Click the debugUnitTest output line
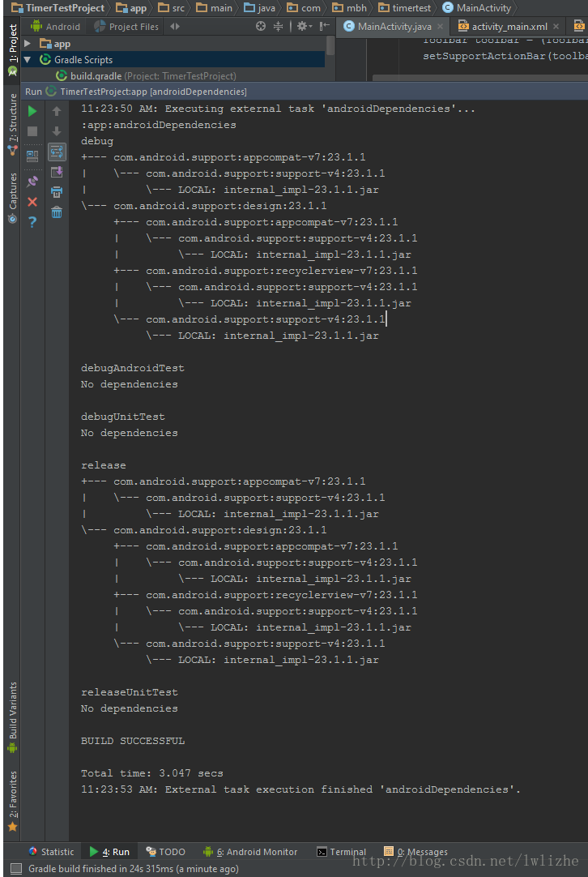 click(123, 417)
